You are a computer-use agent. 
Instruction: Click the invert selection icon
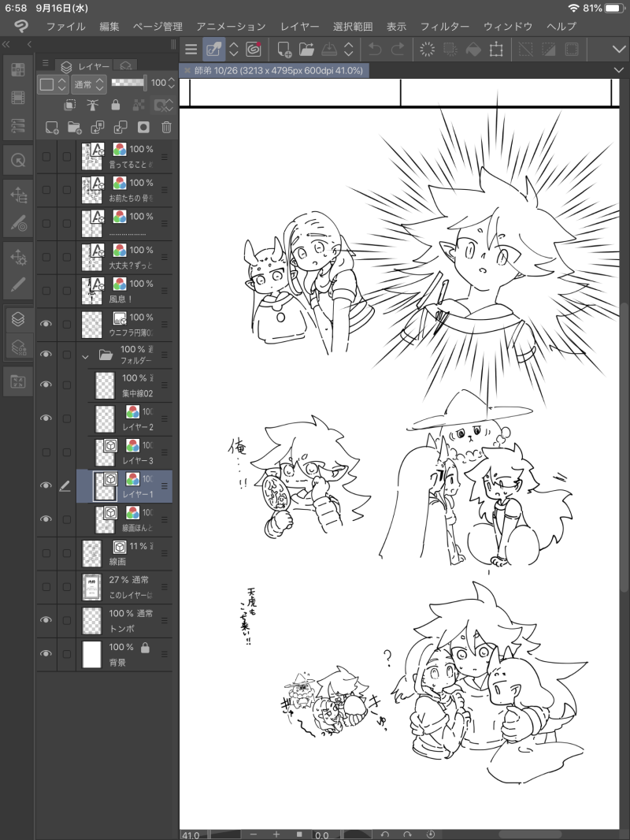[x=549, y=50]
